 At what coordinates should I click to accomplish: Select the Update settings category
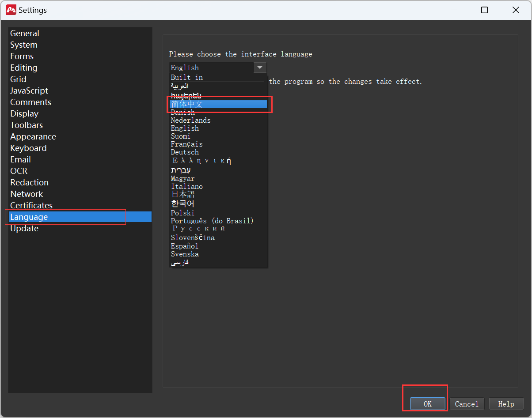(24, 229)
